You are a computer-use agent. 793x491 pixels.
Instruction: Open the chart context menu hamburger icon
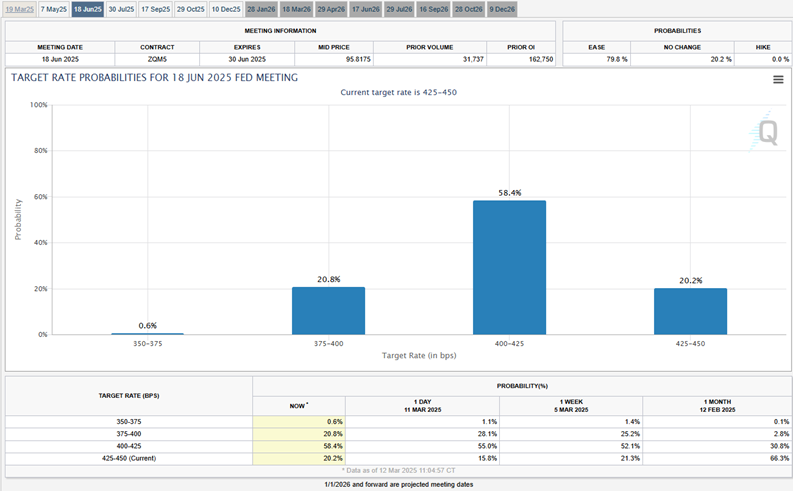click(777, 80)
